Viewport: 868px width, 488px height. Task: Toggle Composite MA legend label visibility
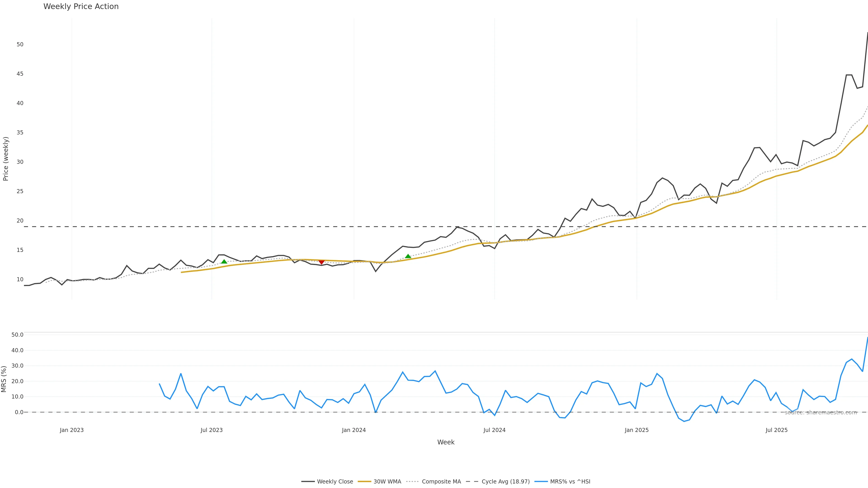pos(441,482)
